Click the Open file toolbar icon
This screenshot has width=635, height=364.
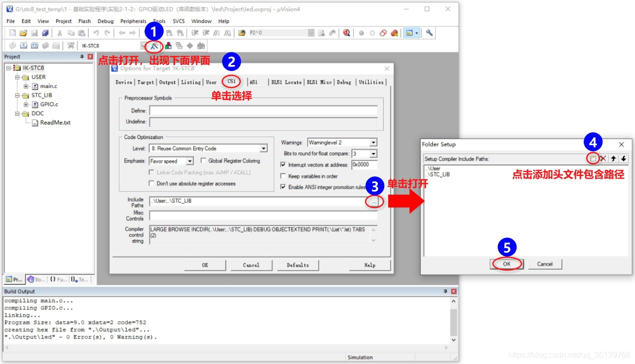23,33
